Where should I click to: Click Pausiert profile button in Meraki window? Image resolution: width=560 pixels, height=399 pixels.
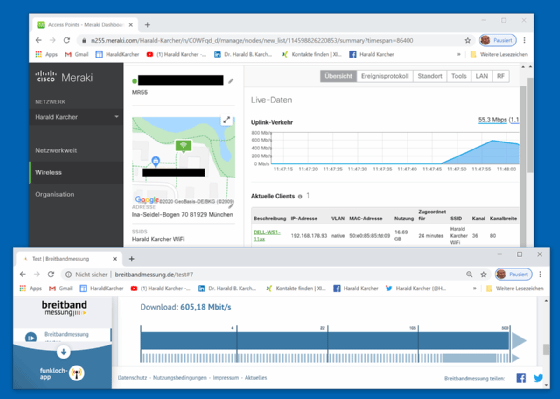(x=498, y=40)
